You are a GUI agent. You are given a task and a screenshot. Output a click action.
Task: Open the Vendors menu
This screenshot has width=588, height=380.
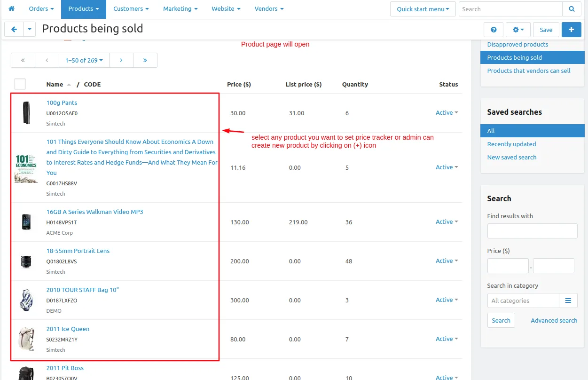[x=269, y=8]
